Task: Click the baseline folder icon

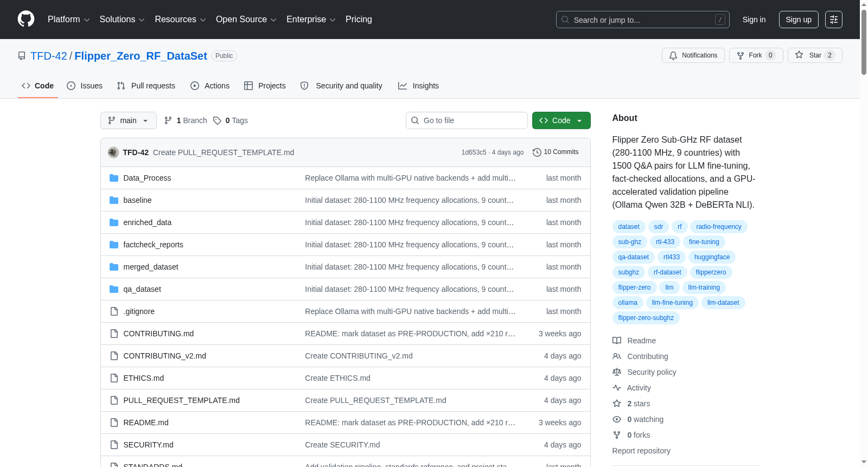Action: (114, 200)
